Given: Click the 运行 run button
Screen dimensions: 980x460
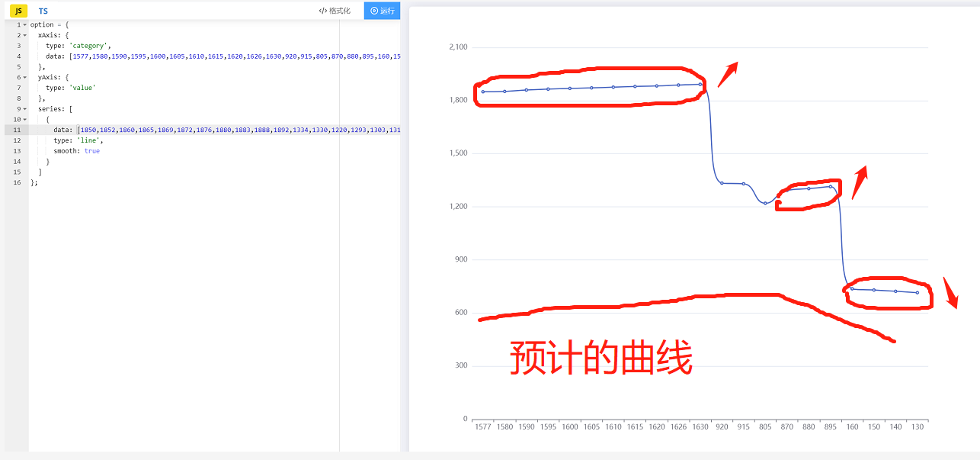Looking at the screenshot, I should (381, 11).
